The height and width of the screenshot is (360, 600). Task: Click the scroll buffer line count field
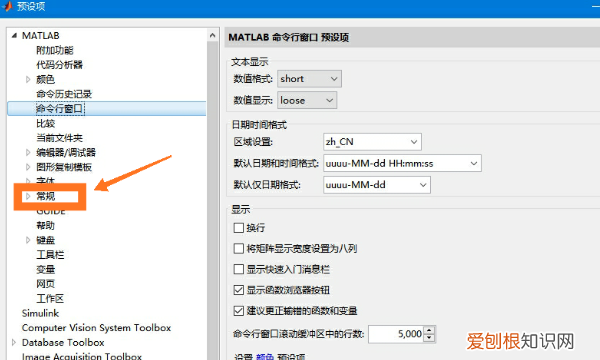(396, 334)
